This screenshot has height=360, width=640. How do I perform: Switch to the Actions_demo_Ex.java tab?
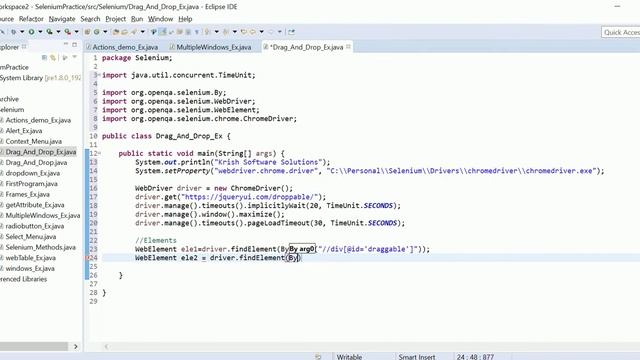[122, 47]
